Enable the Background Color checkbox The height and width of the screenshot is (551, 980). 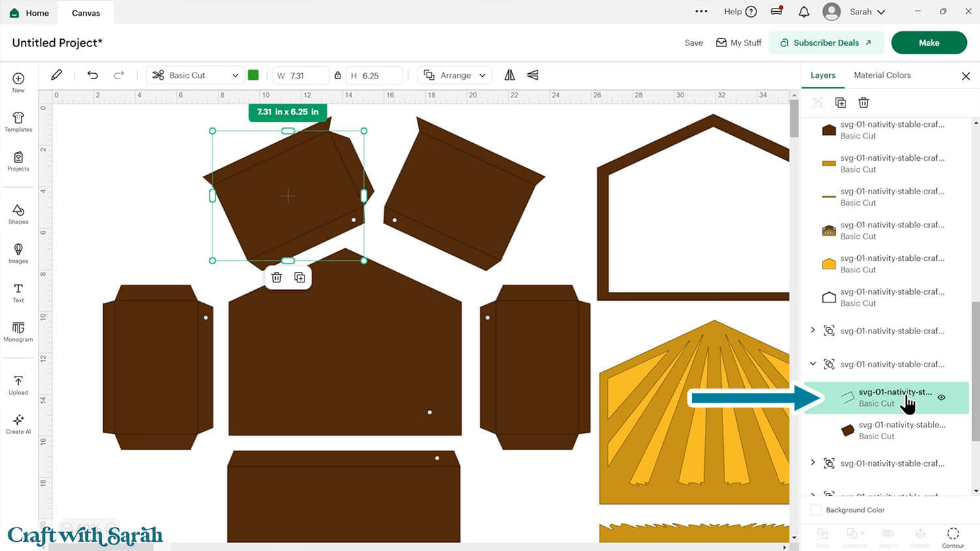[815, 510]
